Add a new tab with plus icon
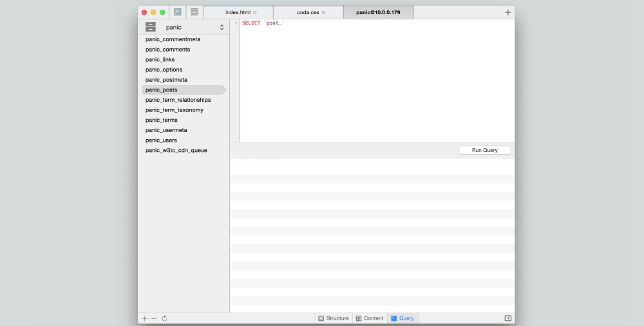Image resolution: width=644 pixels, height=326 pixels. click(508, 12)
